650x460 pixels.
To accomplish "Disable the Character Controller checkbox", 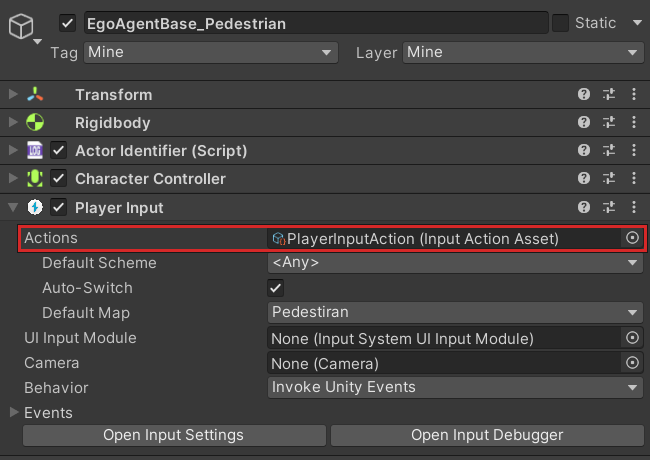I will [58, 178].
